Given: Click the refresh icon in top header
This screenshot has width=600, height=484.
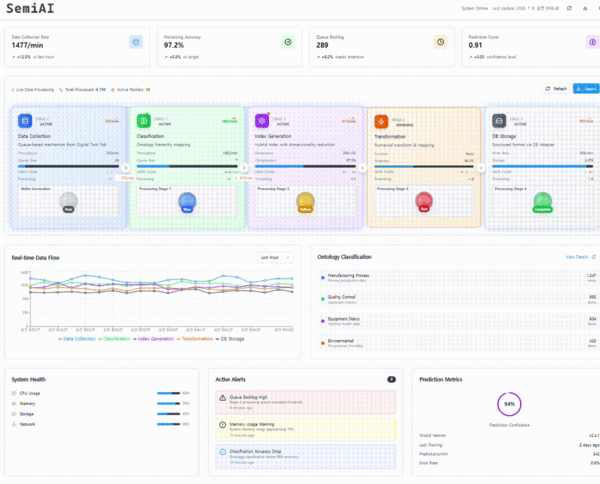Looking at the screenshot, I should [x=569, y=8].
